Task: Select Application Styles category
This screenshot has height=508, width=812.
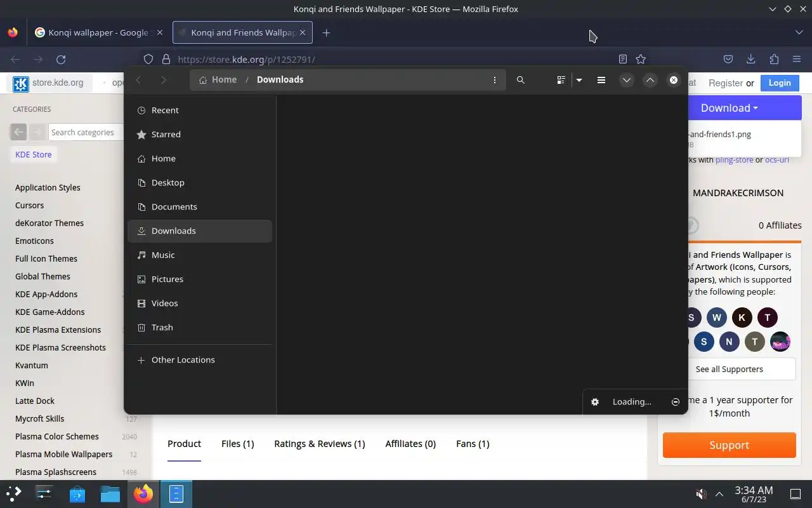Action: 48,187
